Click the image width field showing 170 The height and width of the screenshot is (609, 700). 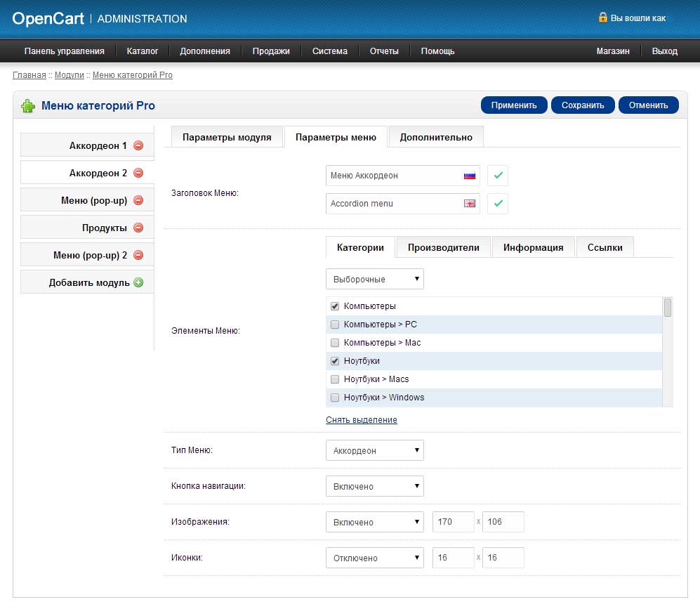tap(454, 522)
